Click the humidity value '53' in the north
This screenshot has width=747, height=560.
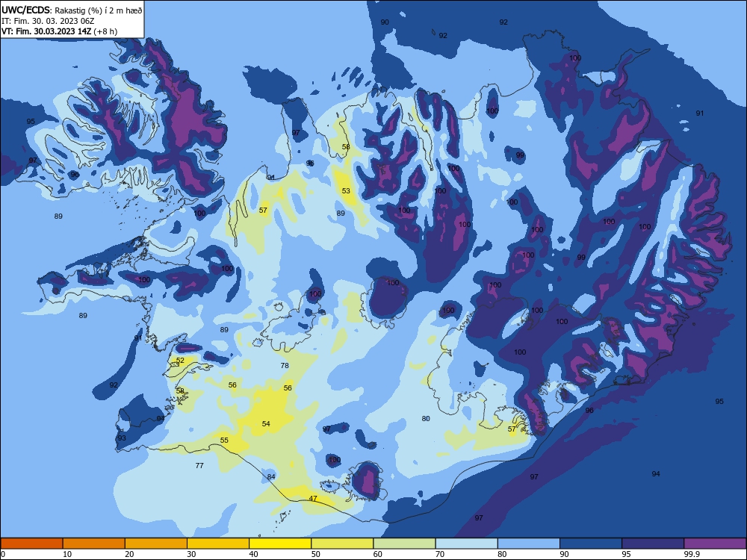pyautogui.click(x=346, y=191)
